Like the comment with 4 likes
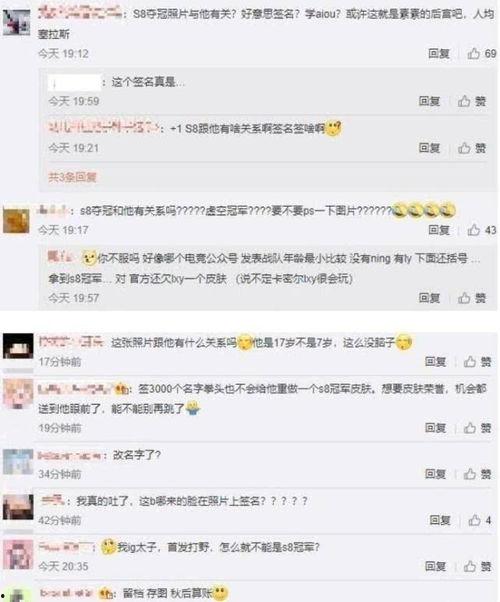This screenshot has width=500, height=602. tap(480, 520)
